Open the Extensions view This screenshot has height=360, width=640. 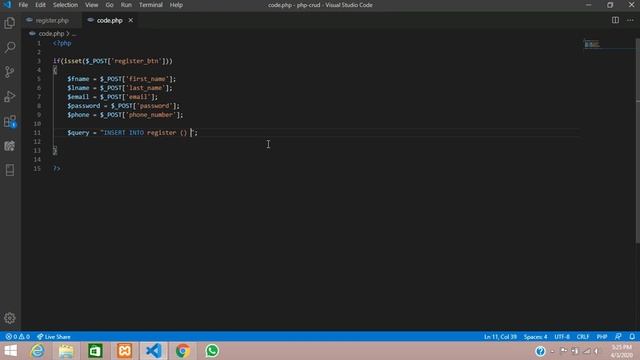(10, 121)
